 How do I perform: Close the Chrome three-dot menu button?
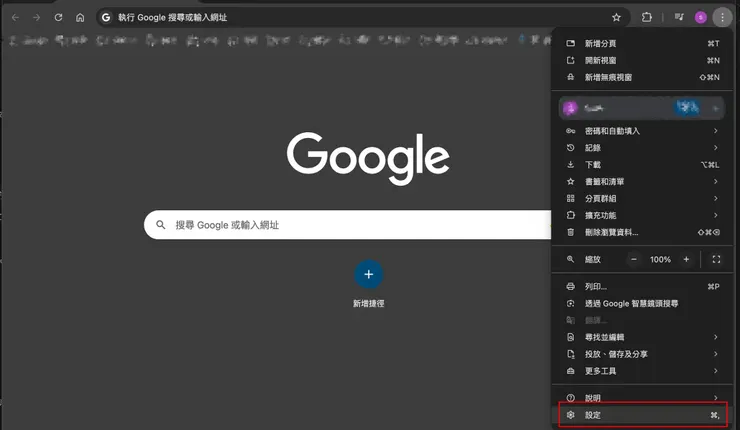point(722,17)
